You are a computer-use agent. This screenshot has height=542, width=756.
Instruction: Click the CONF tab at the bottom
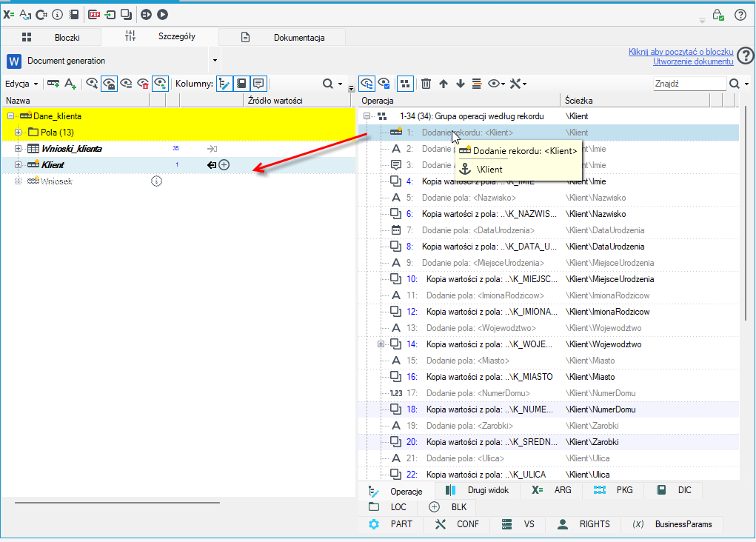point(457,524)
